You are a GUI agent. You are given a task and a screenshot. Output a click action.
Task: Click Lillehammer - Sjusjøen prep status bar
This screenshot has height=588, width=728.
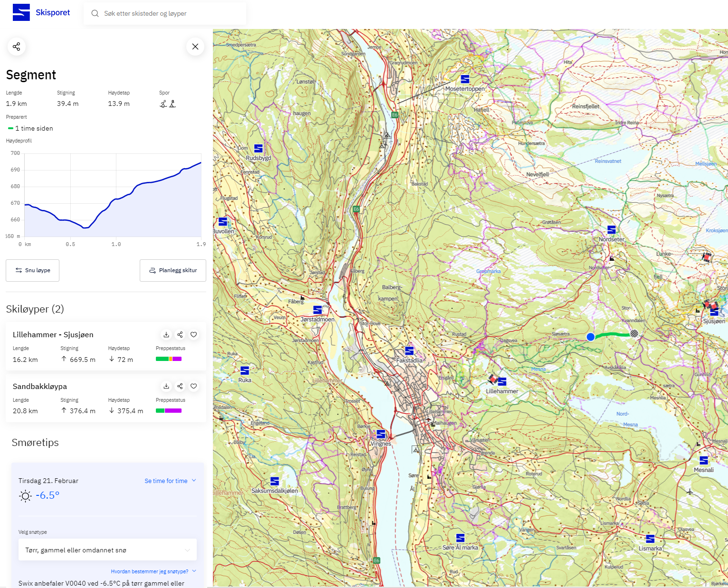169,359
